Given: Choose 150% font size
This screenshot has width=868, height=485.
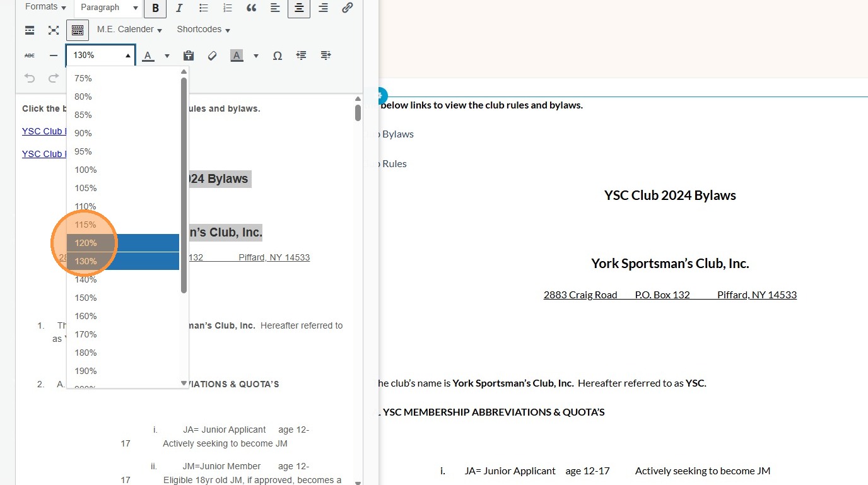Looking at the screenshot, I should click(123, 298).
